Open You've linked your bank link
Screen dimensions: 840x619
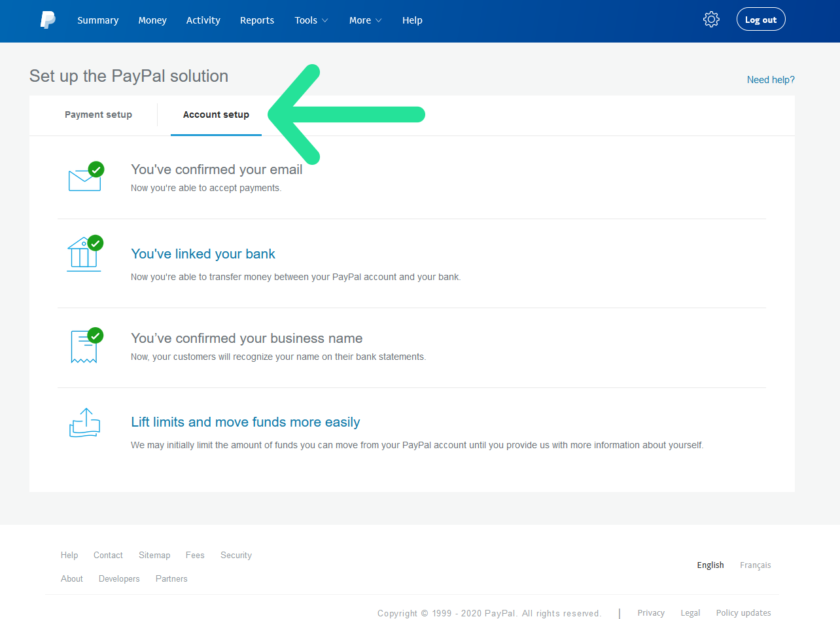[x=203, y=254]
